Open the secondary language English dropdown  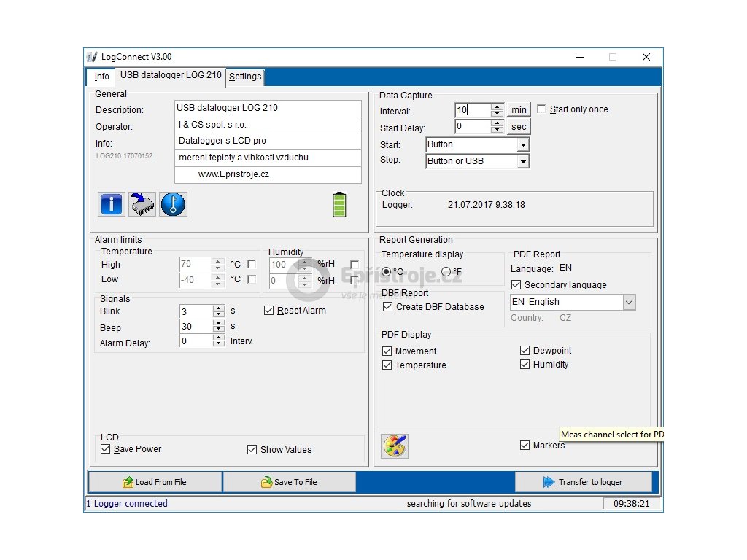[x=629, y=302]
